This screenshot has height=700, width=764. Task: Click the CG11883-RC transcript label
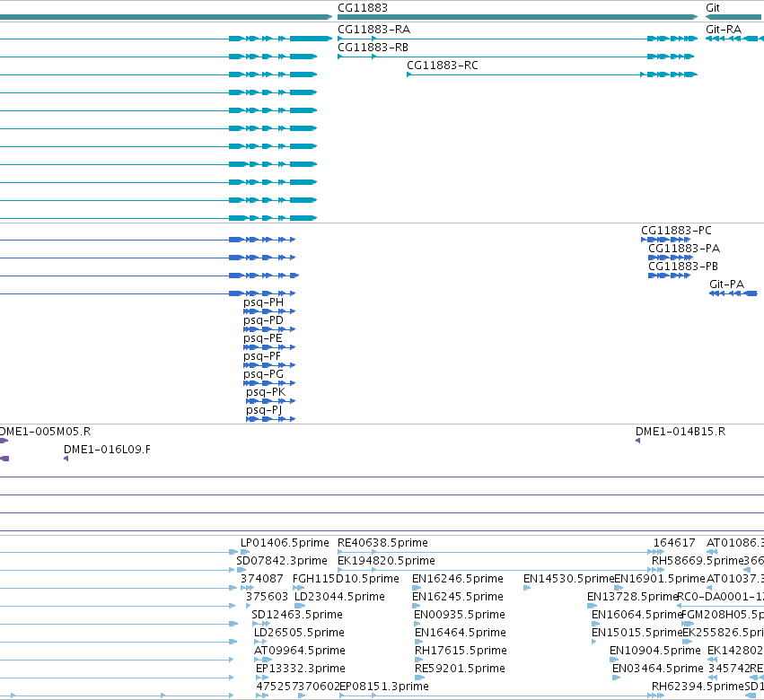pyautogui.click(x=443, y=66)
